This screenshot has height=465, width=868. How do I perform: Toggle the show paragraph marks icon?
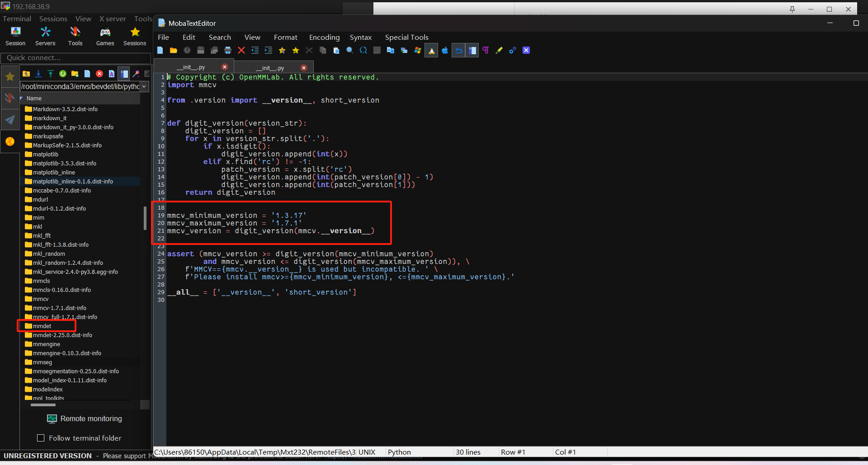[x=486, y=50]
